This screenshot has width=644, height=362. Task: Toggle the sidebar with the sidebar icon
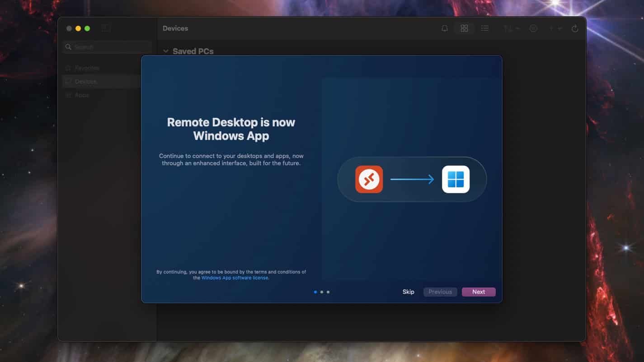[106, 28]
